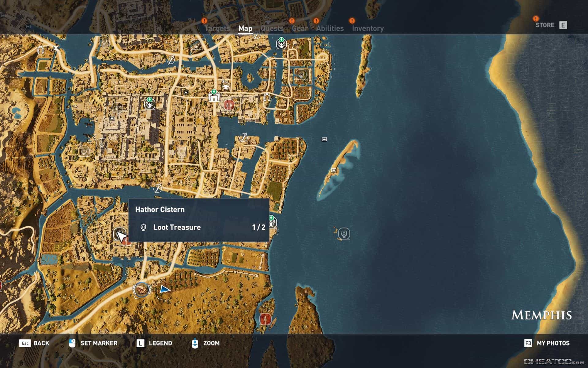The image size is (588, 368).
Task: Select the faded treasure icon inside the temple courtyard
Action: [117, 107]
